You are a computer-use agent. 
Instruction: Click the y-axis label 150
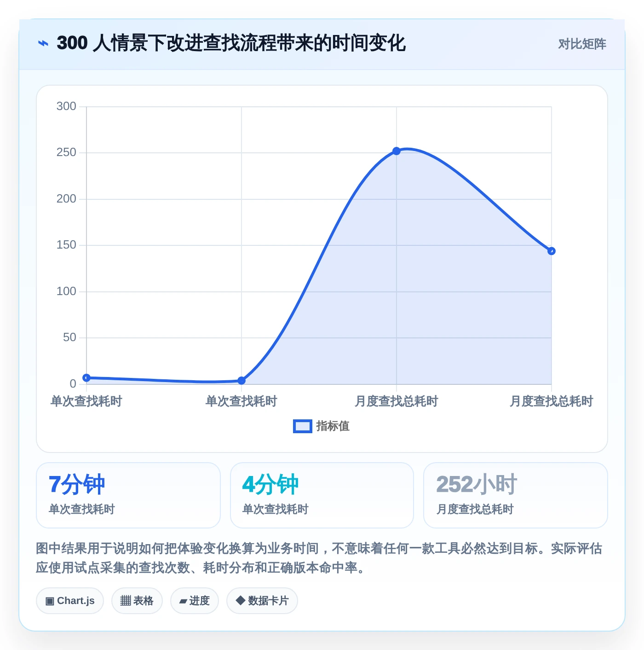(x=66, y=245)
